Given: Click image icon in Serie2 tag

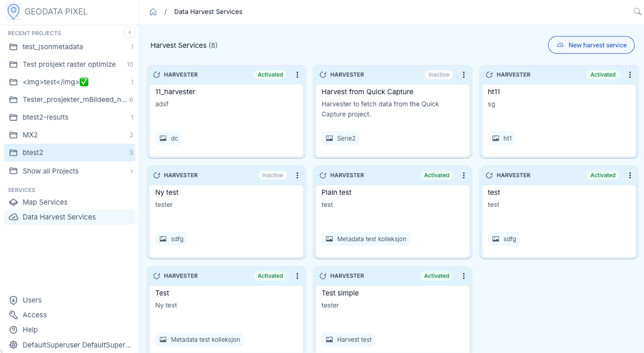Looking at the screenshot, I should point(330,138).
